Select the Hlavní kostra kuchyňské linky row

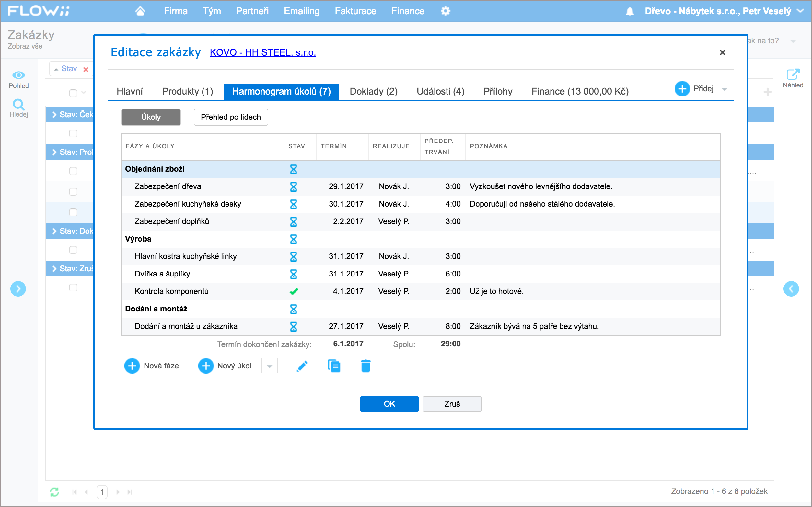pyautogui.click(x=421, y=256)
